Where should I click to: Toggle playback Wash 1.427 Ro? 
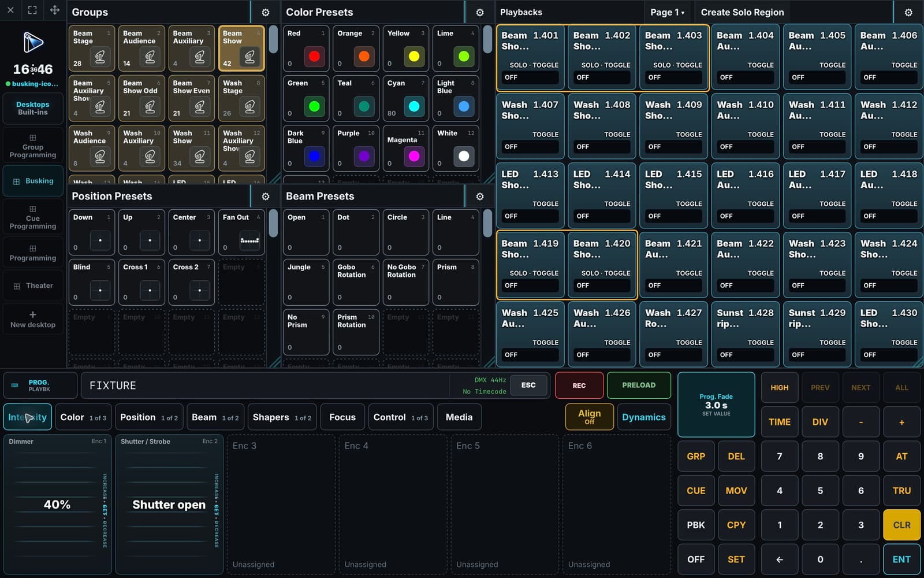(673, 335)
